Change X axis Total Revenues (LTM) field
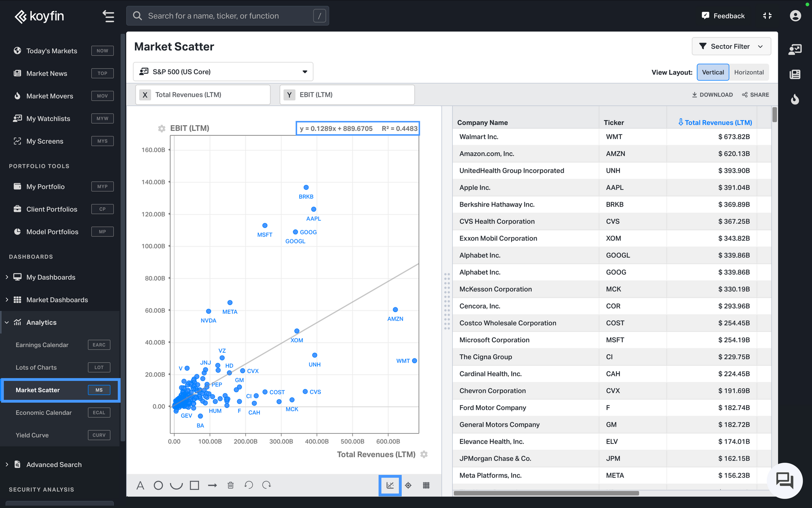This screenshot has width=812, height=508. coord(203,95)
